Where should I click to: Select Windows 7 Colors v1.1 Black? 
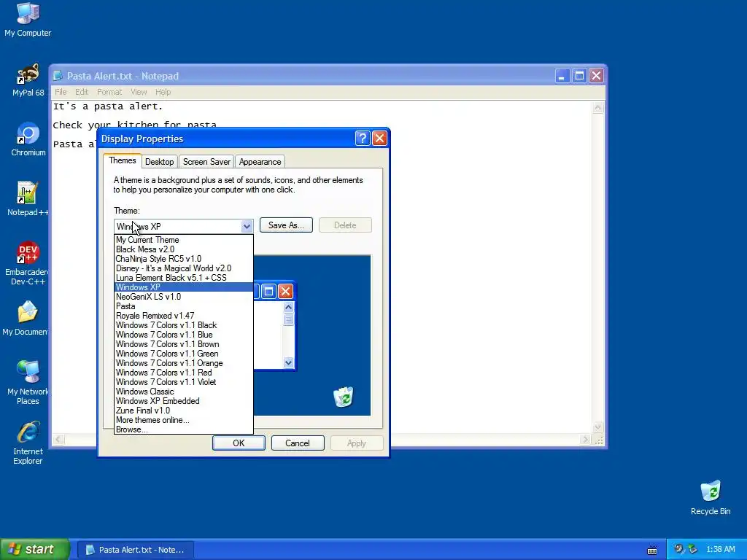click(184, 325)
